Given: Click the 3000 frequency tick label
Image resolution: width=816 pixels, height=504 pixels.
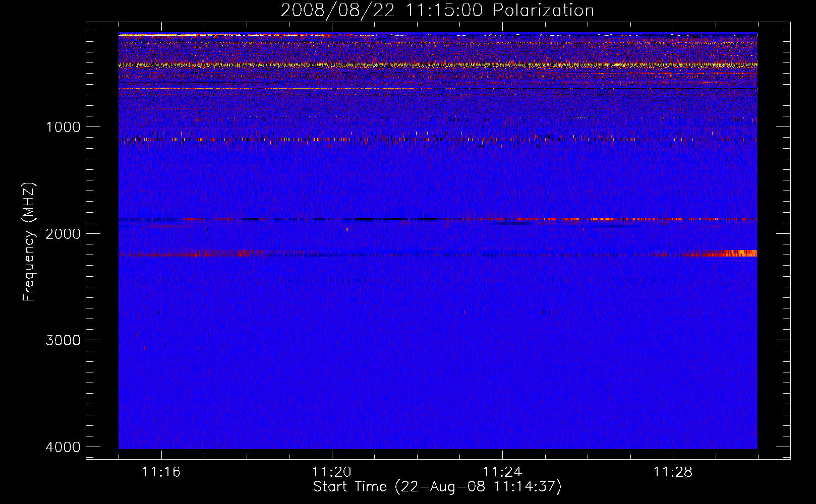Looking at the screenshot, I should 63,340.
